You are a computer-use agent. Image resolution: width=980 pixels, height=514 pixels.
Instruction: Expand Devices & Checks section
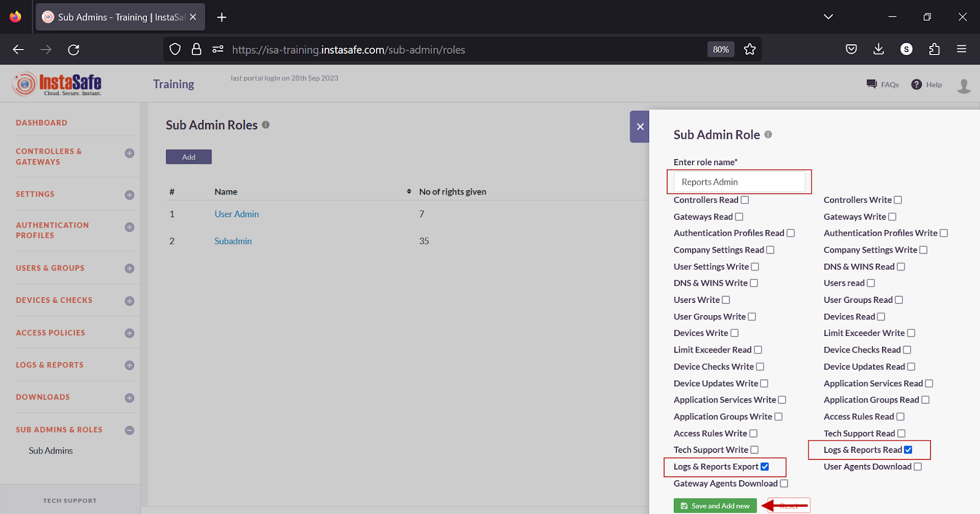pyautogui.click(x=129, y=301)
